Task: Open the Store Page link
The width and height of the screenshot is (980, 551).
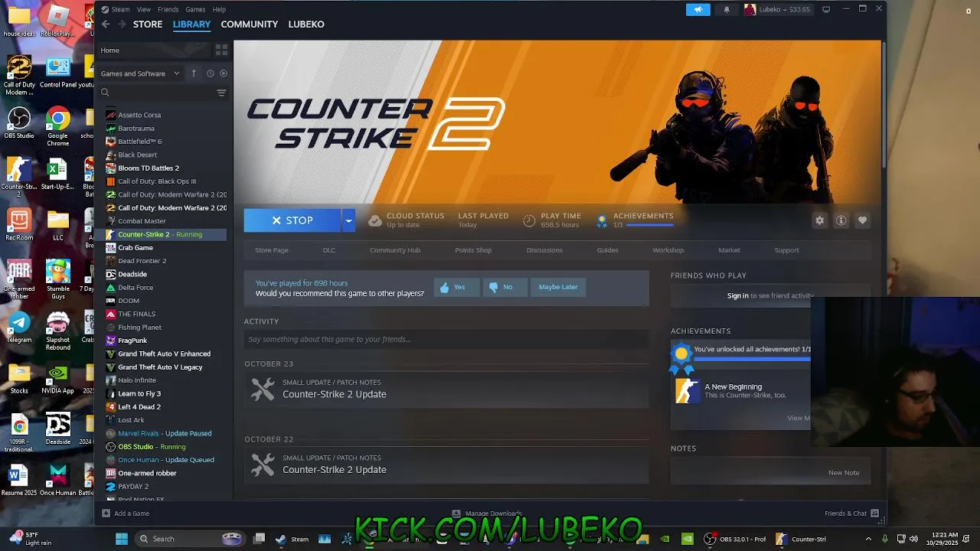Action: pos(272,250)
